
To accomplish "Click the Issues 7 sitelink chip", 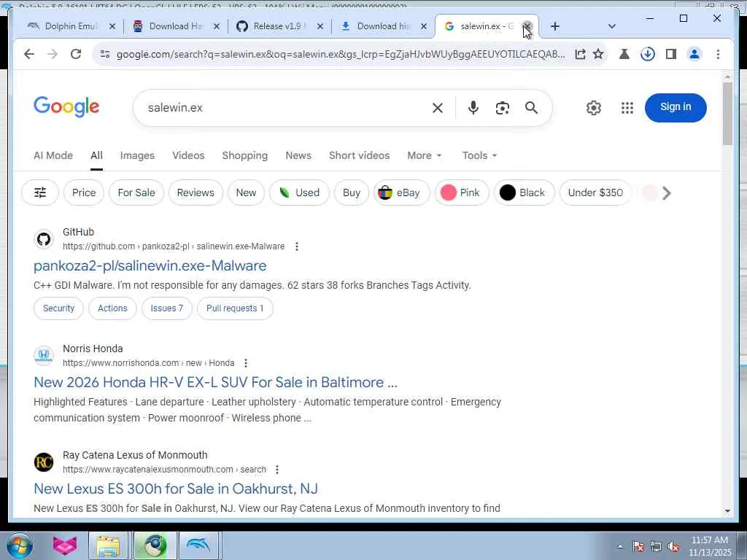I will pos(167,308).
